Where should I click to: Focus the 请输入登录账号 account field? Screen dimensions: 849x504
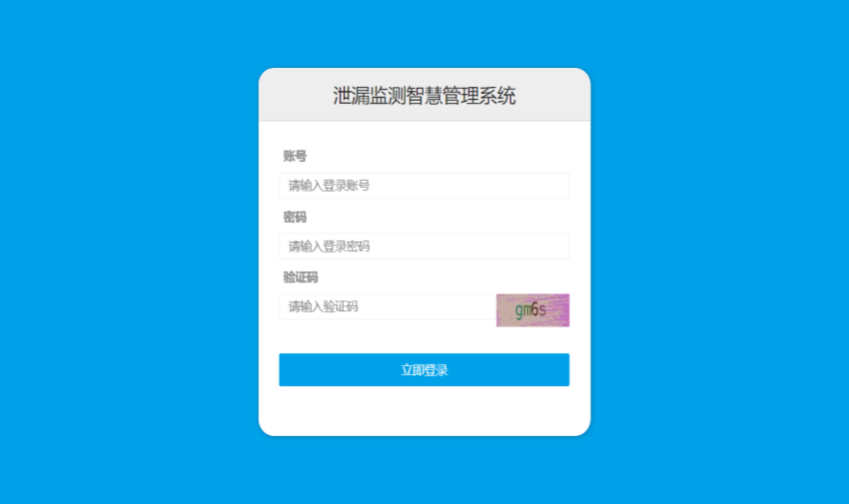click(424, 186)
